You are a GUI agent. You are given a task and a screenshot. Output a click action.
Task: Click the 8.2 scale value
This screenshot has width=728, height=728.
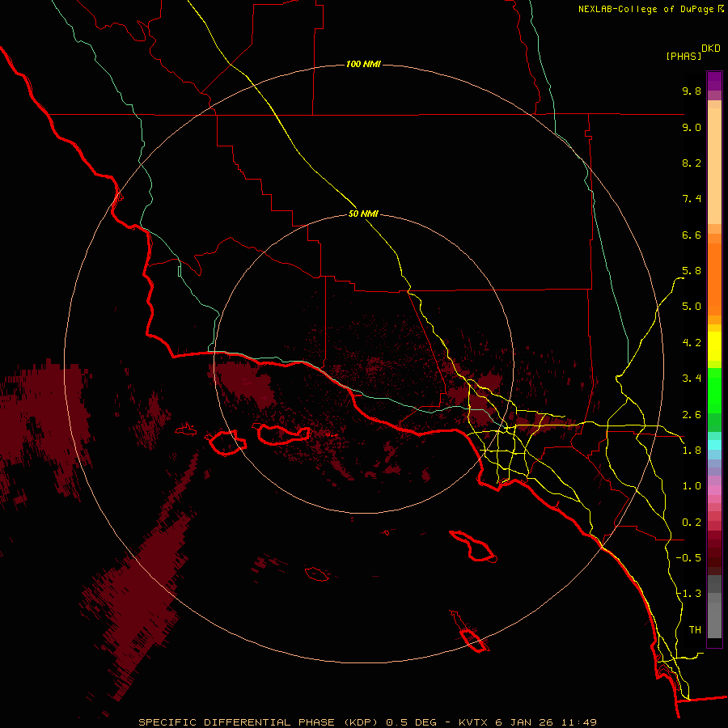point(692,163)
